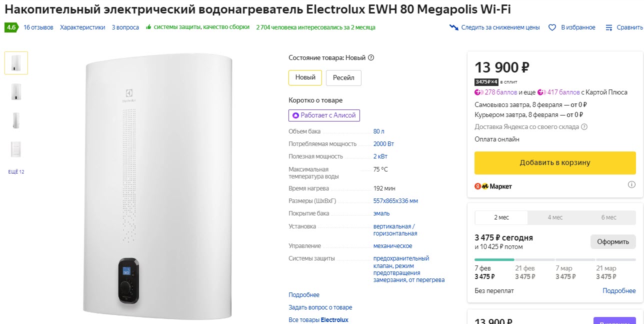Select the 4 мес installment tab
The width and height of the screenshot is (644, 324).
(x=556, y=217)
